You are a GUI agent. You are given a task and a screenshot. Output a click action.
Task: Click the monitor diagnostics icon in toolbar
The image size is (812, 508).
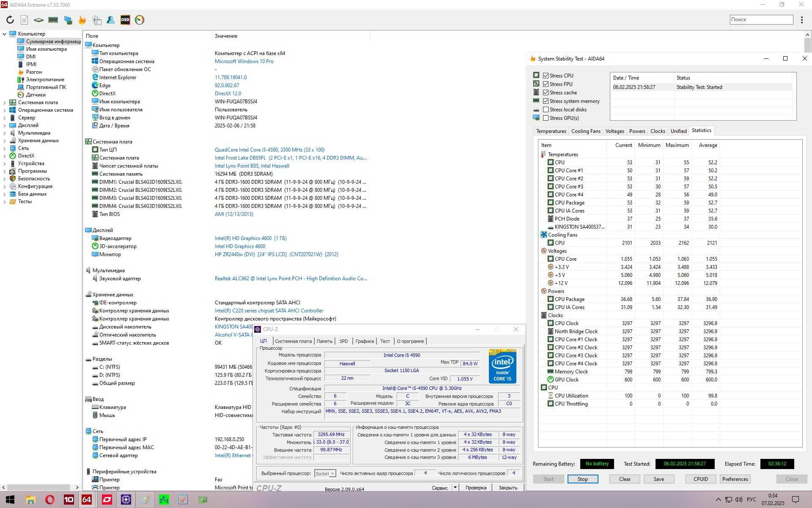pos(68,20)
